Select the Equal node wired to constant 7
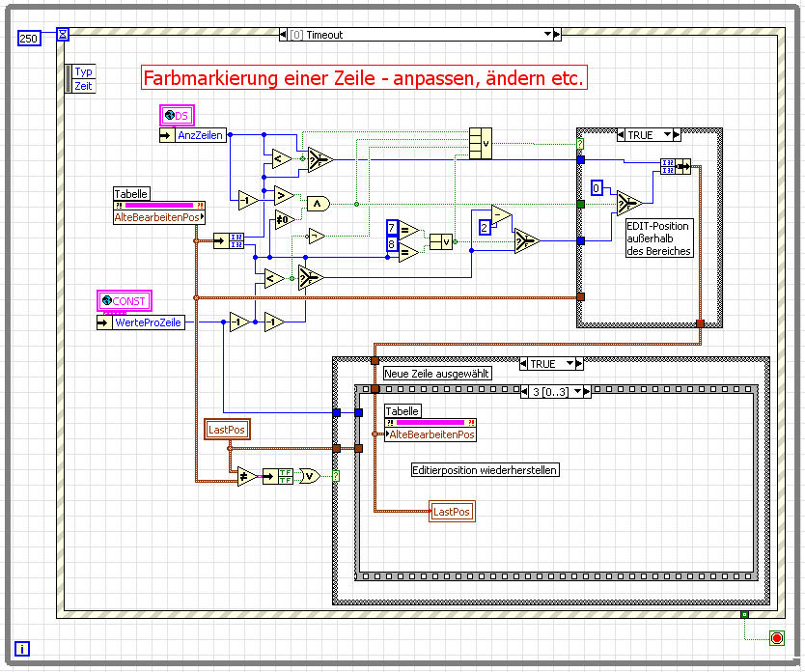The height and width of the screenshot is (672, 805). 408,231
